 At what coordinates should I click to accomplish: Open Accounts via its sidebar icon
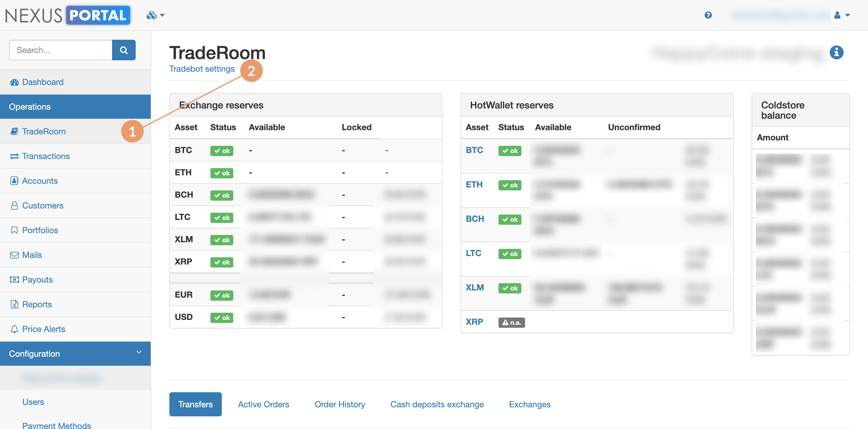point(14,180)
